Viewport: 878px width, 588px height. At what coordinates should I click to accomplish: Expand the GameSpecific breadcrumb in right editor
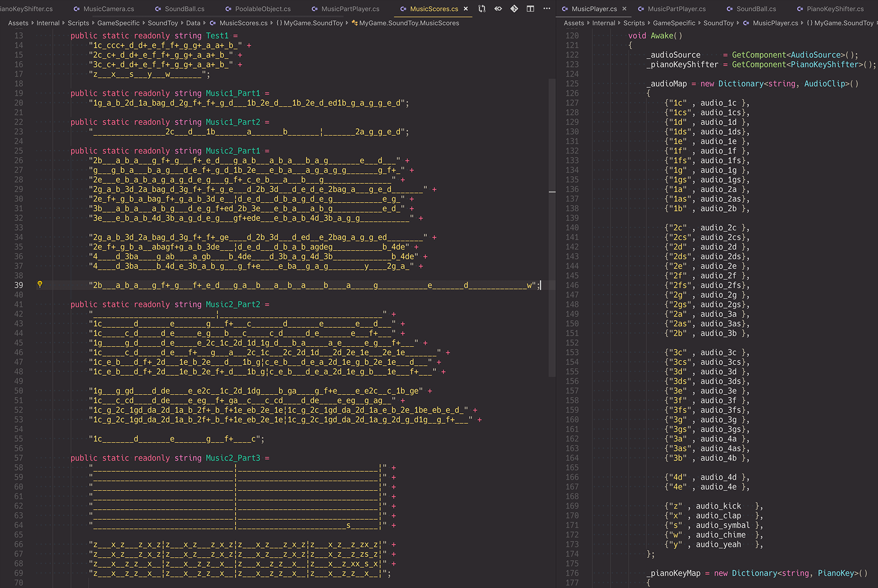[674, 23]
